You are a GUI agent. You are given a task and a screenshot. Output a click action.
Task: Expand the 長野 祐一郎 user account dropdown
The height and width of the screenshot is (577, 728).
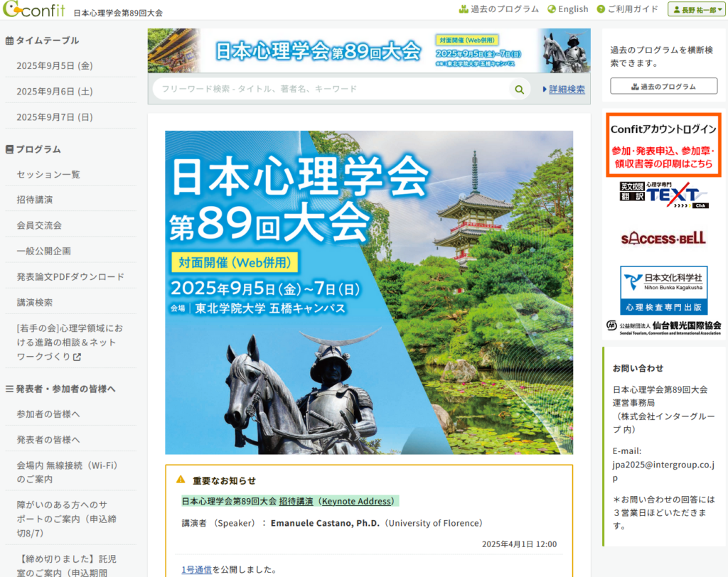click(695, 10)
